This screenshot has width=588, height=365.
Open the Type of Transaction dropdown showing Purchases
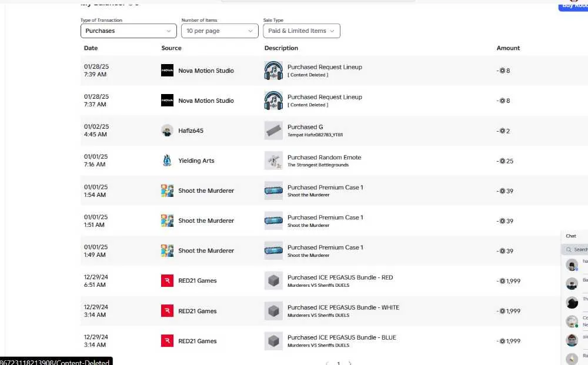128,31
